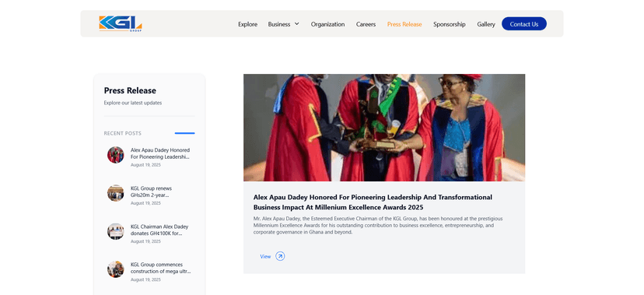644x295 pixels.
Task: Open KGL Group renews GHs20m post
Action: [x=151, y=191]
